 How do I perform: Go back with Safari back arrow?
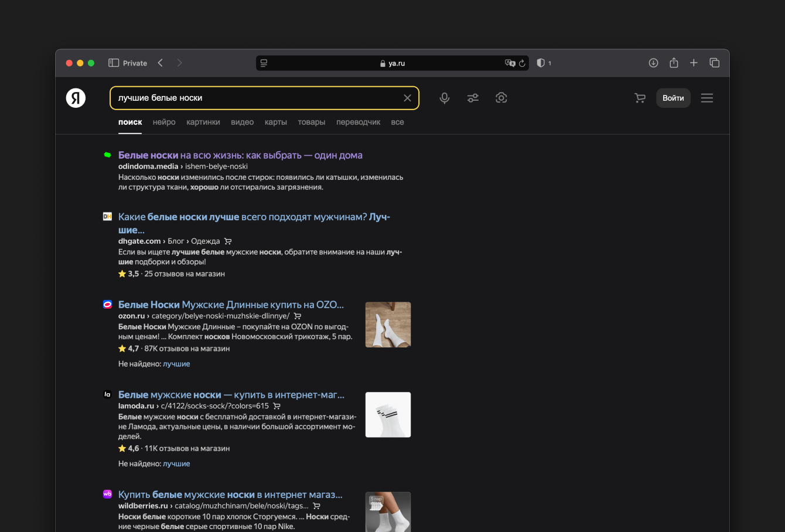click(160, 63)
